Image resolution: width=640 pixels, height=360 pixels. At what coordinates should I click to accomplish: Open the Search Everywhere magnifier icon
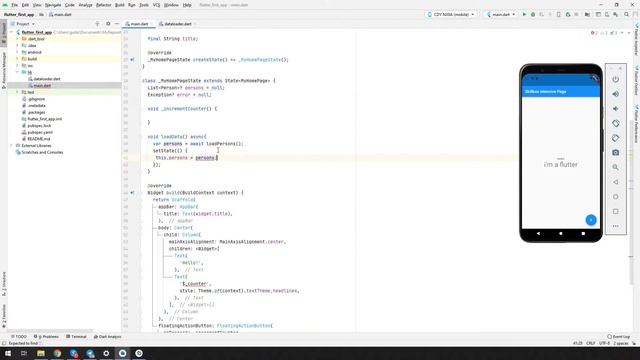pyautogui.click(x=627, y=14)
